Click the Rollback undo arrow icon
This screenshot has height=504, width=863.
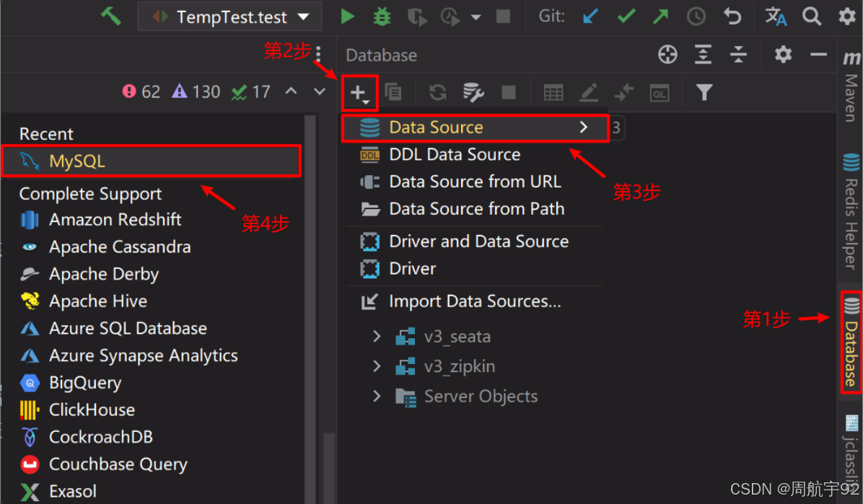click(732, 17)
